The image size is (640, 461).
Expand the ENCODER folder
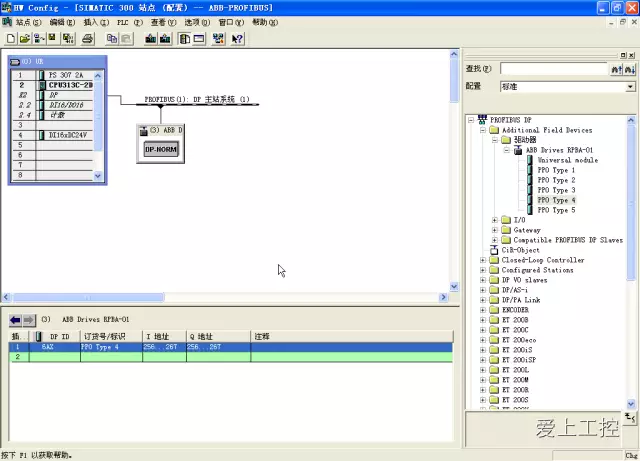pyautogui.click(x=483, y=310)
